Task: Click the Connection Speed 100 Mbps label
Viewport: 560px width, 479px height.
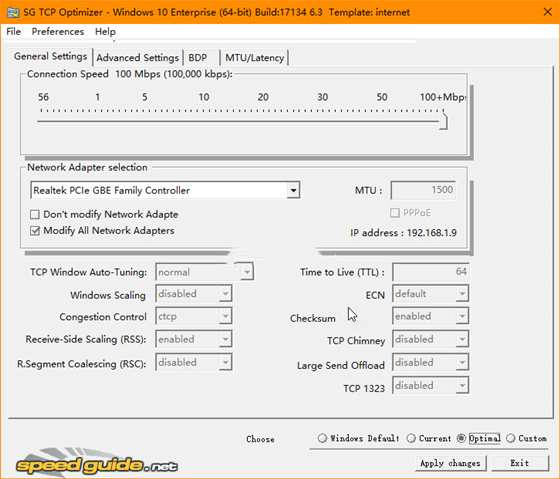Action: click(130, 74)
